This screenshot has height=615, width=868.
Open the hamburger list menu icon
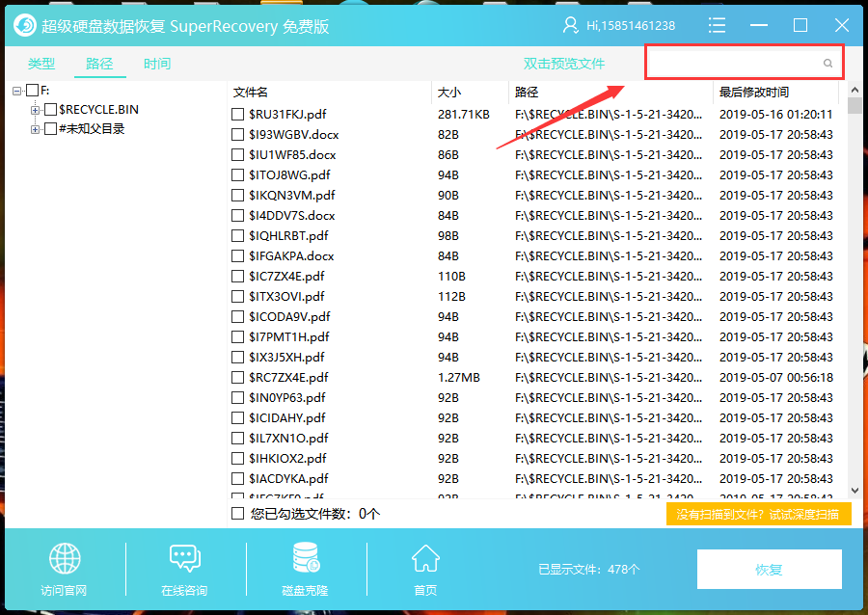click(x=717, y=25)
